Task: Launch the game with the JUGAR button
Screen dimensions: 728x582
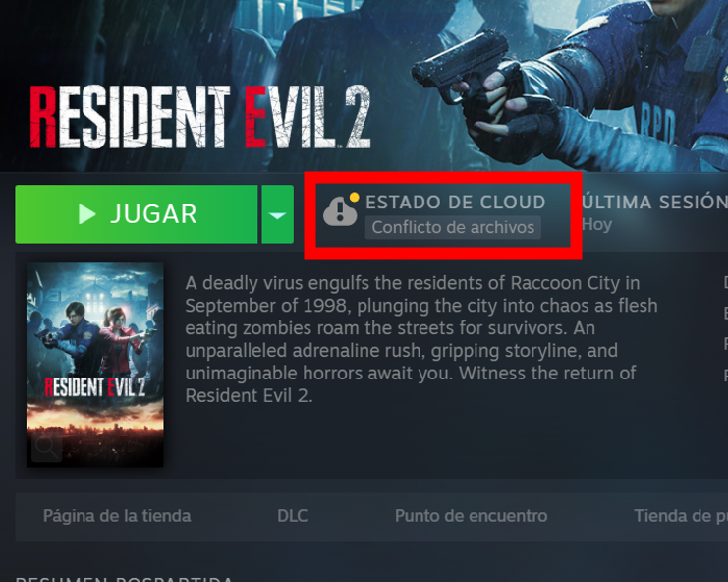Action: coord(136,214)
